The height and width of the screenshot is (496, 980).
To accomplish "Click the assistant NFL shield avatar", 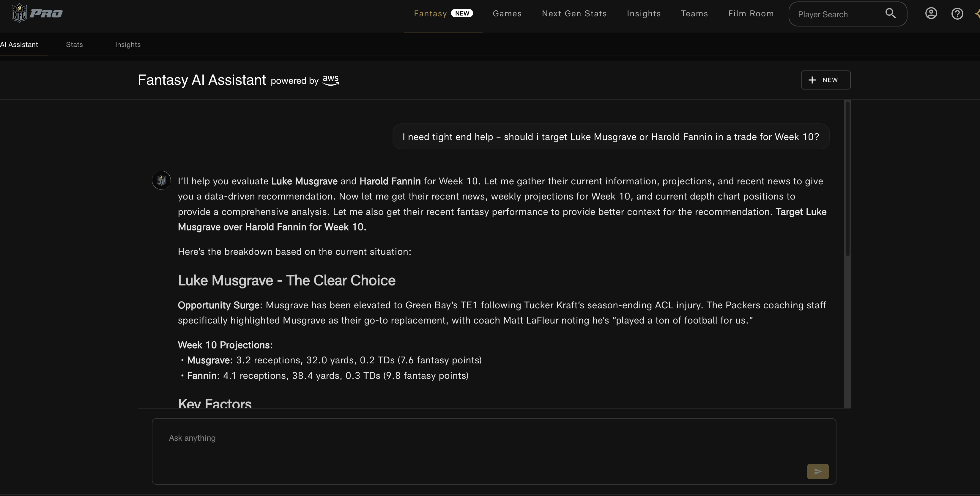I will click(x=161, y=180).
